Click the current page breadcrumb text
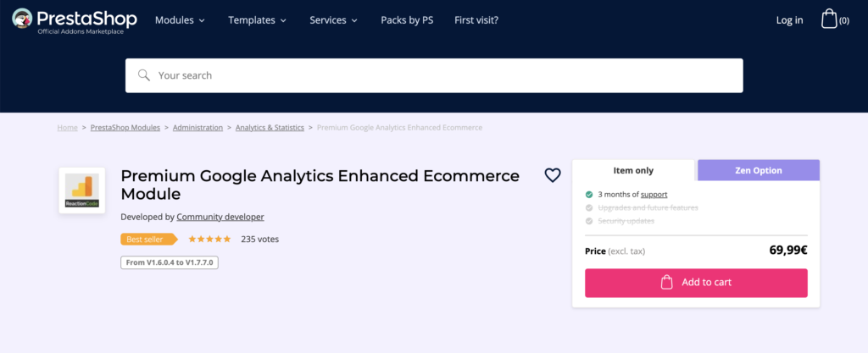 pos(399,128)
